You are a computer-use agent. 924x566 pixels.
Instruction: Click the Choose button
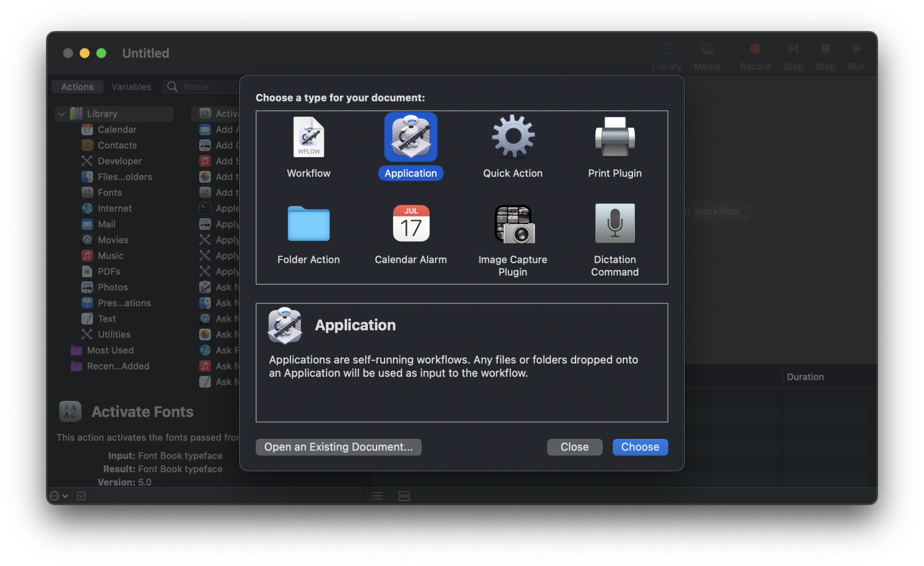coord(640,447)
